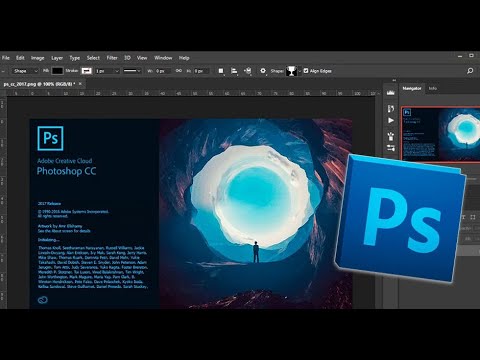Open the Image menu
Viewport: 480px width, 360px height.
38,58
